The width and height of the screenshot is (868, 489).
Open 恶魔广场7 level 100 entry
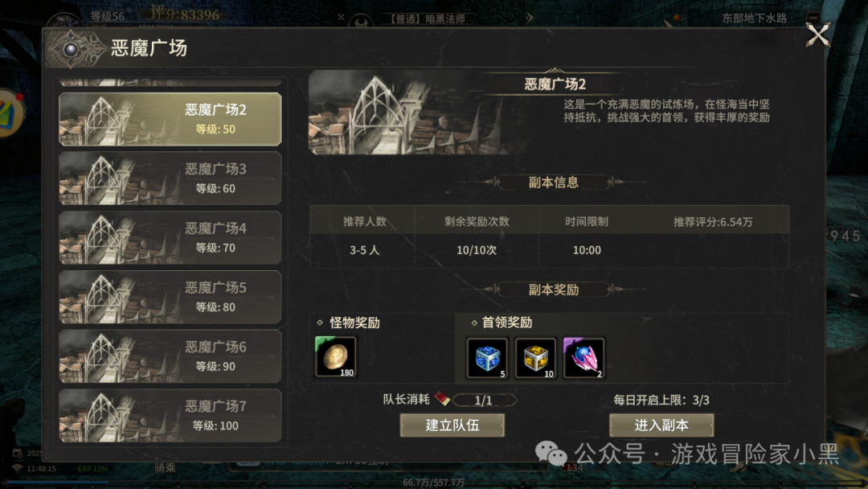[170, 415]
